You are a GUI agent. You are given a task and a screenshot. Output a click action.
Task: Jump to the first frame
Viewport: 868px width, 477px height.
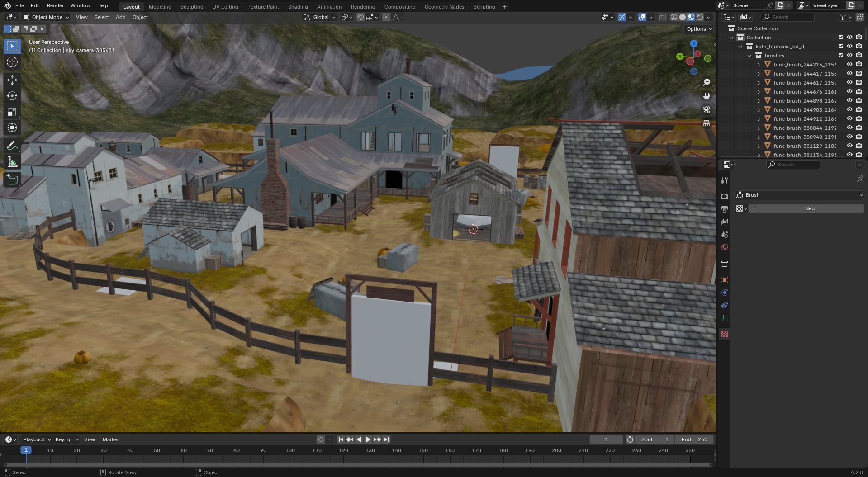[341, 439]
